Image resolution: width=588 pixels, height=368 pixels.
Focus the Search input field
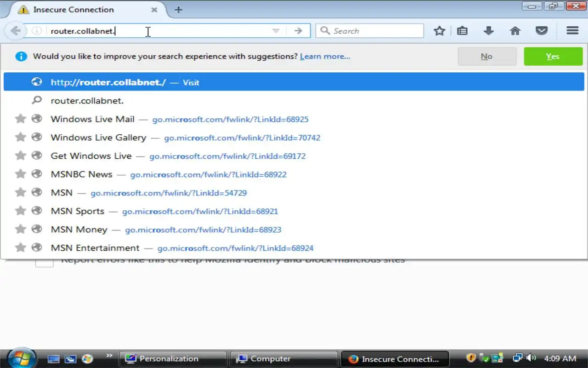(370, 31)
